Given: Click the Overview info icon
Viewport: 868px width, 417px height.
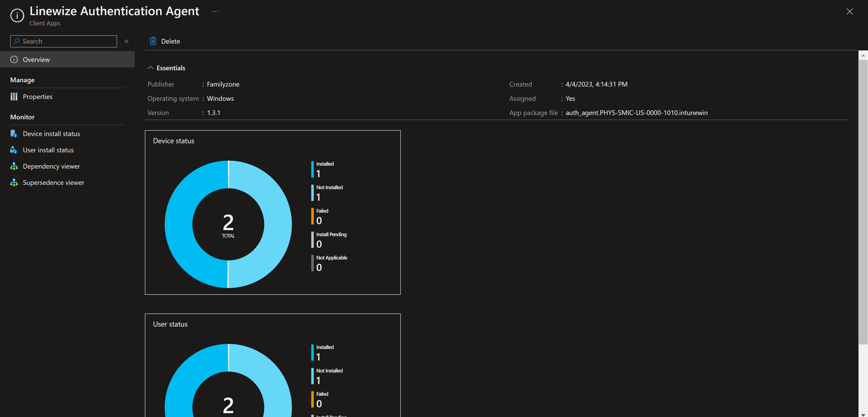Looking at the screenshot, I should coord(14,59).
